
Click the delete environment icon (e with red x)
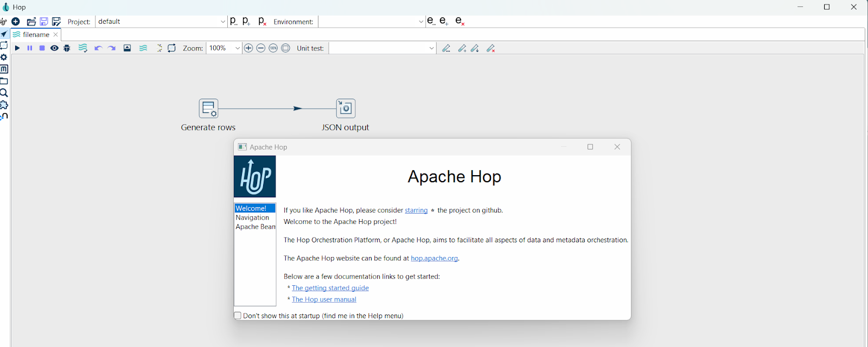[x=460, y=21]
